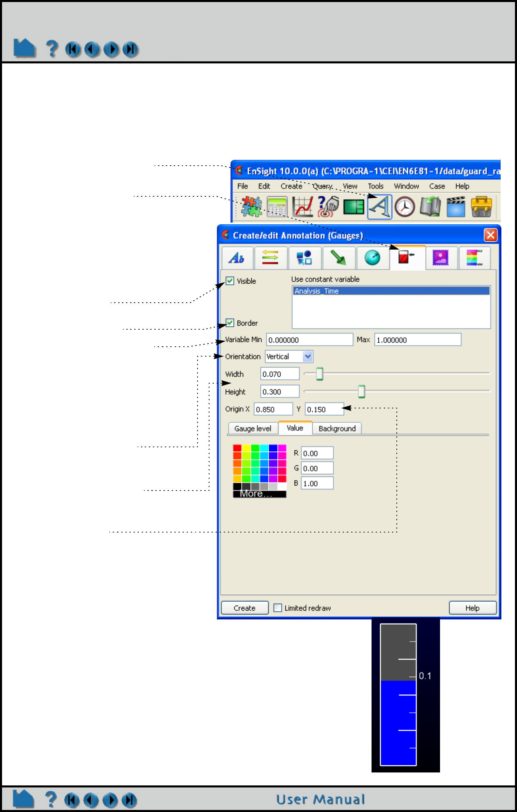Go to next page using header arrow
The height and width of the screenshot is (812, 517).
(111, 49)
